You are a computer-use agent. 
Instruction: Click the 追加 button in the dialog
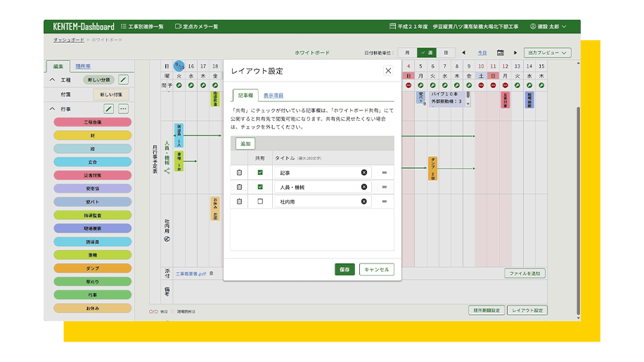[245, 143]
